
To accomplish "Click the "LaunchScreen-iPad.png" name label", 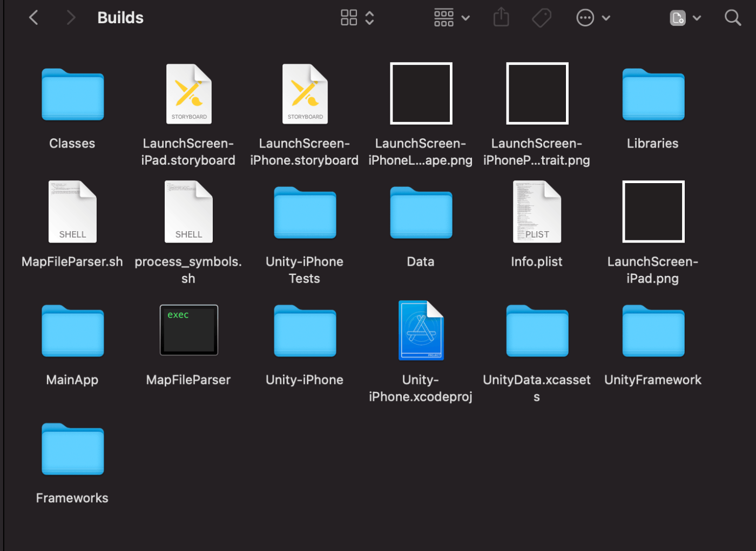I will point(653,270).
